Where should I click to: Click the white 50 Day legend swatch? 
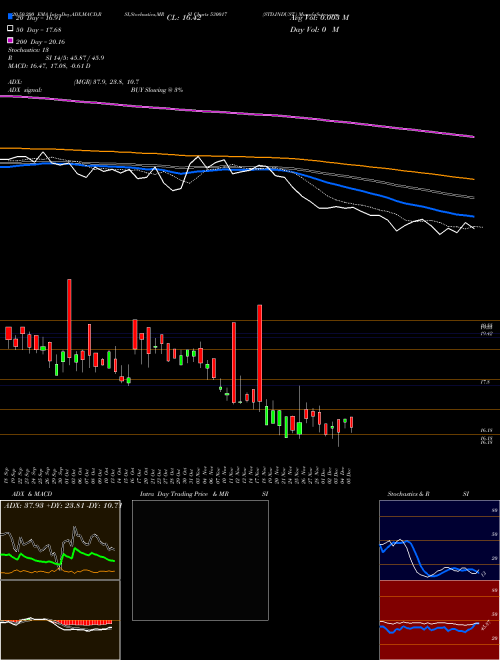tap(11, 29)
